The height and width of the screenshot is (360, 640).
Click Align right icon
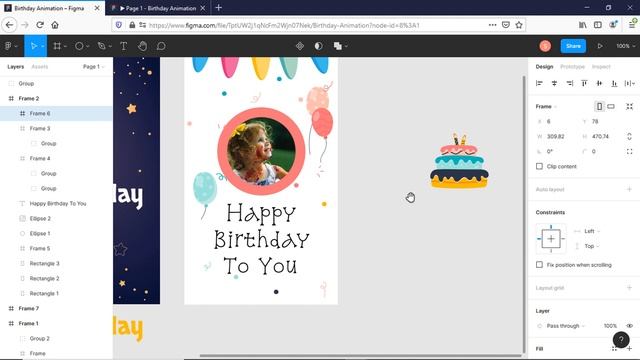569,83
